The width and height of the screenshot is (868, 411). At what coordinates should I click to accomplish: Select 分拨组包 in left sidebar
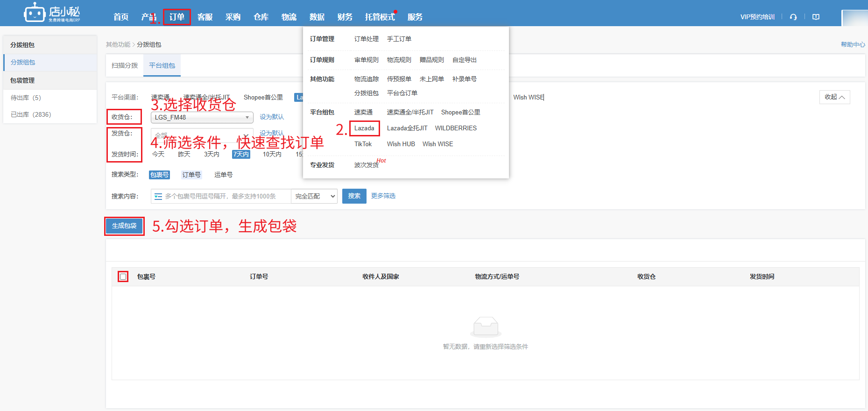[x=50, y=62]
